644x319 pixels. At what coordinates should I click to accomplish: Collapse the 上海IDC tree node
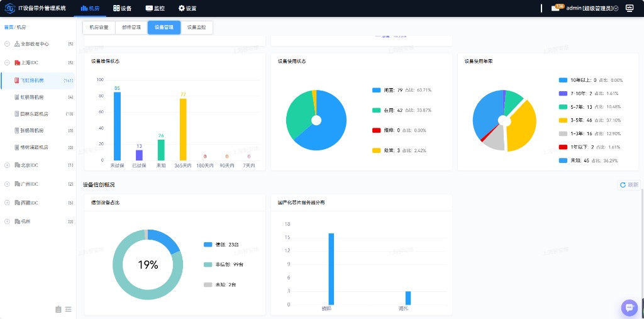pyautogui.click(x=7, y=62)
